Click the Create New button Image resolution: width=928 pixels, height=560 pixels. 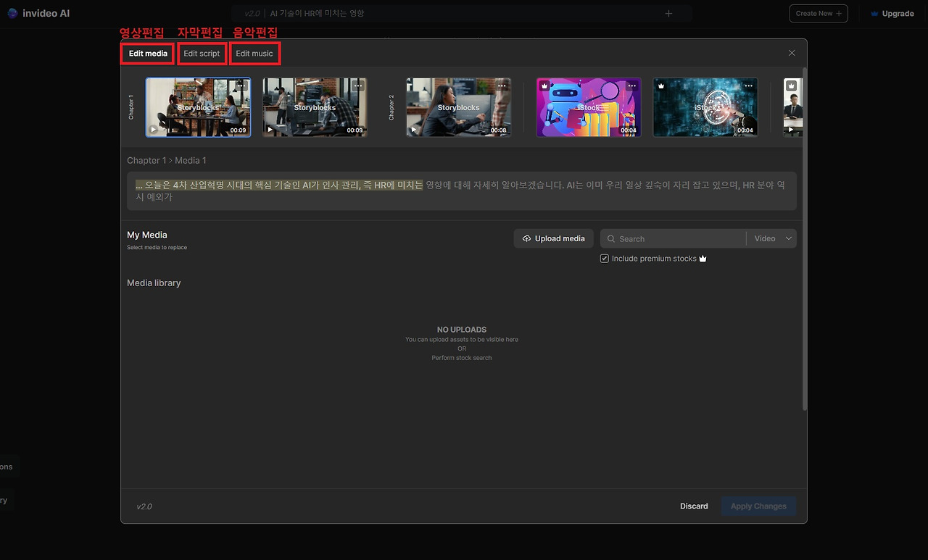(x=819, y=13)
